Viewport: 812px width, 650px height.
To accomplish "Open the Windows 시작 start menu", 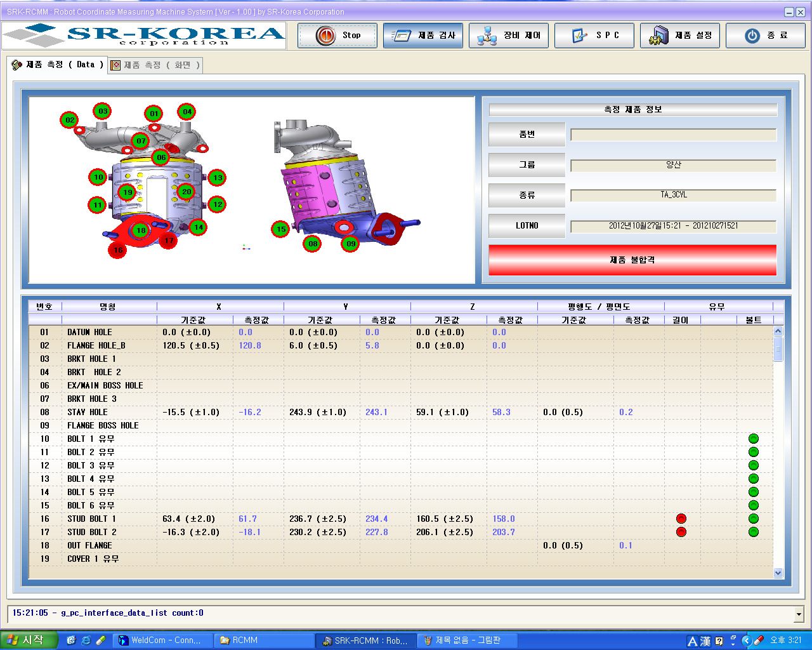I will (x=29, y=640).
